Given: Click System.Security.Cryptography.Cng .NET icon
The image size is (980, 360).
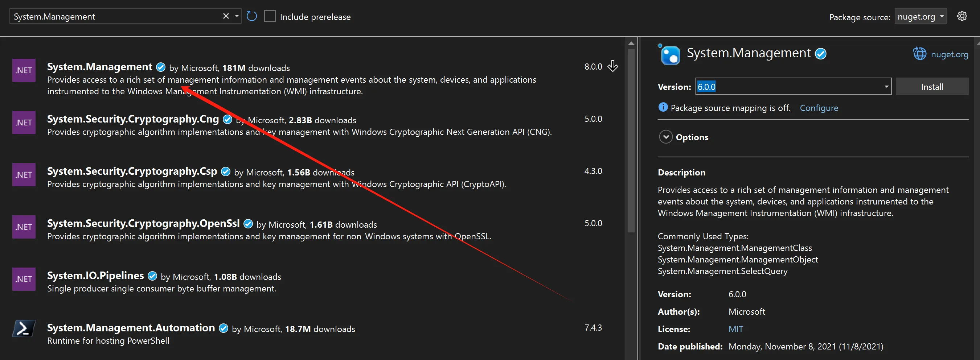Looking at the screenshot, I should click(24, 123).
